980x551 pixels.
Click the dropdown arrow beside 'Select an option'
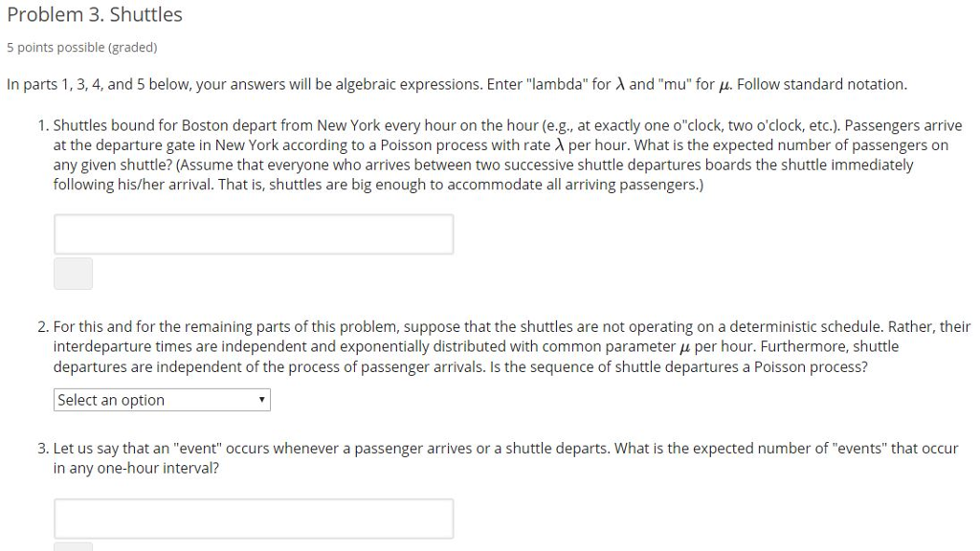[261, 399]
